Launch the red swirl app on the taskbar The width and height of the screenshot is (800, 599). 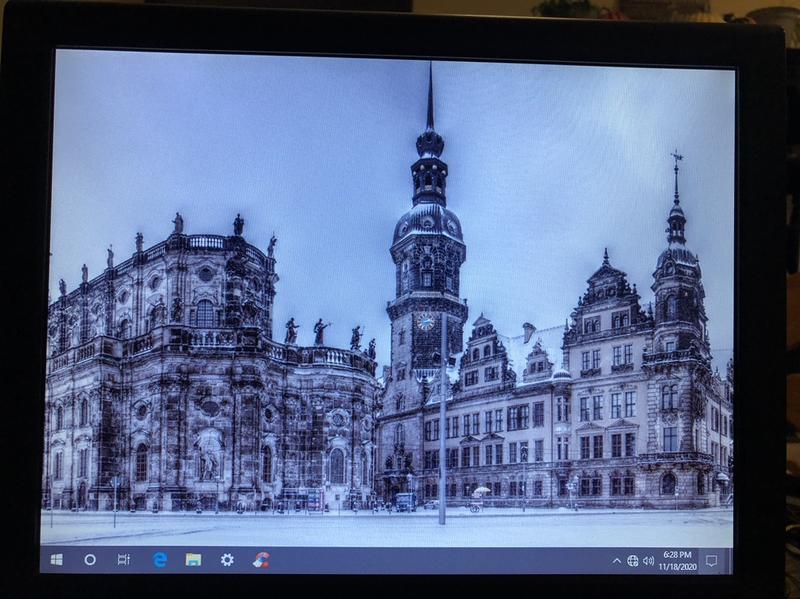261,560
